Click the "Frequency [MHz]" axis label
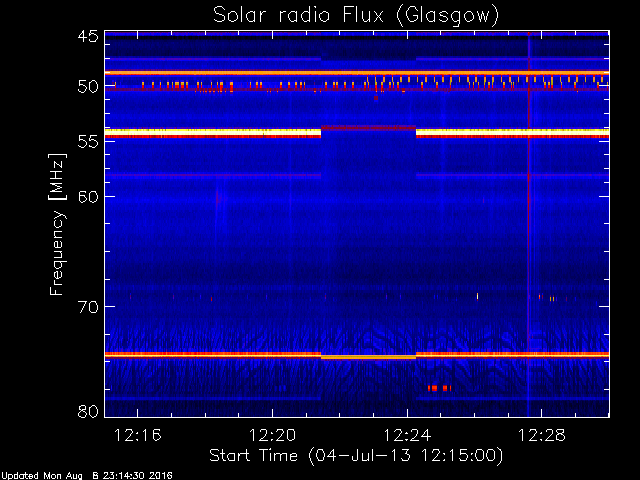 (x=57, y=224)
